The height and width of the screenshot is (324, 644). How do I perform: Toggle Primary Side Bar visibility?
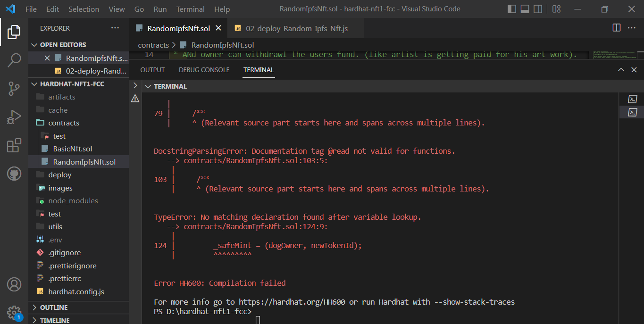click(512, 9)
